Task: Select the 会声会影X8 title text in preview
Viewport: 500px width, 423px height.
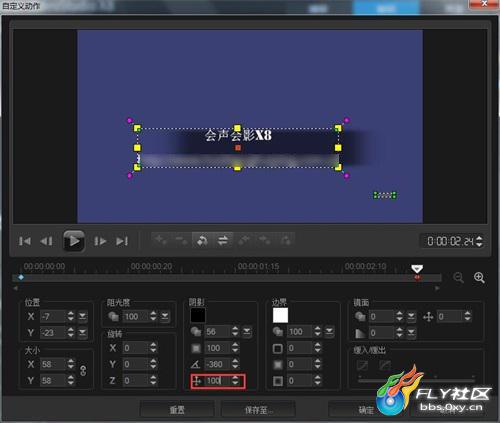Action: click(238, 135)
